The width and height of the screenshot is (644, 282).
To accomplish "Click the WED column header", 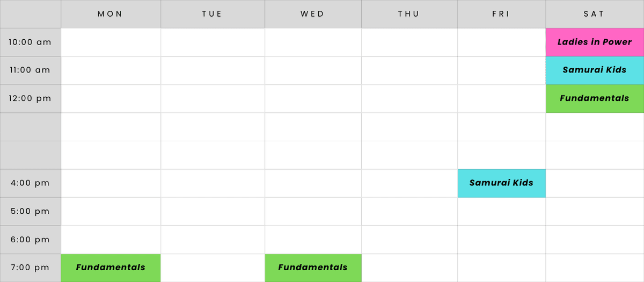I will click(313, 14).
